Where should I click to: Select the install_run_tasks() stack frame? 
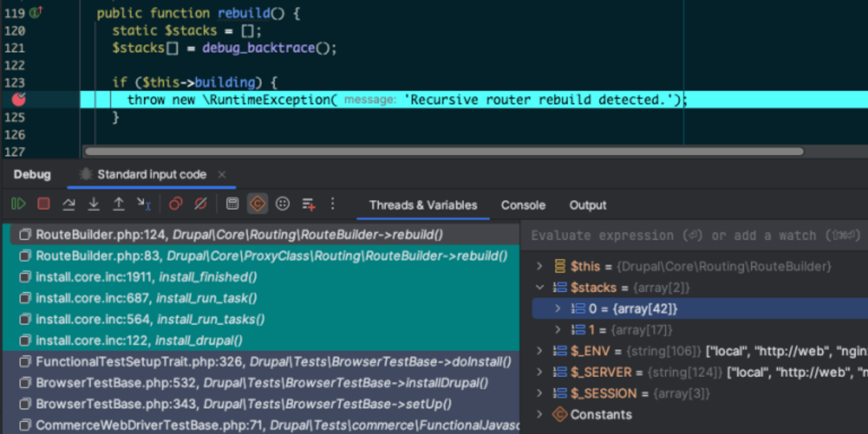tap(260, 319)
